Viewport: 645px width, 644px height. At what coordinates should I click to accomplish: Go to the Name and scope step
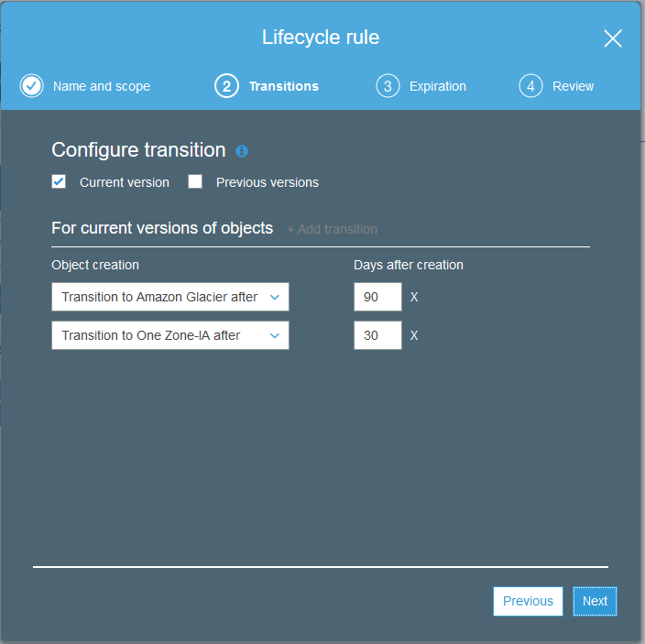(102, 86)
